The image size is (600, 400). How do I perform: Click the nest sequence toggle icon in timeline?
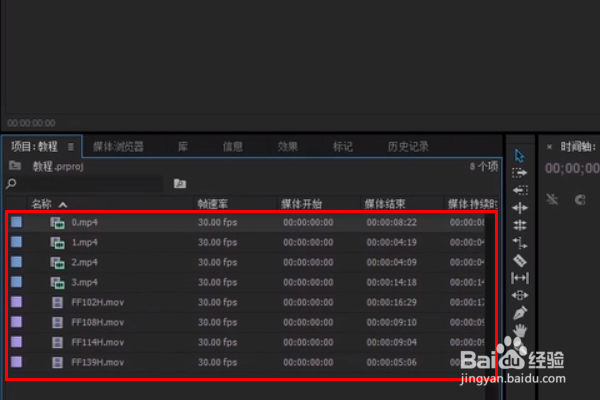click(x=552, y=199)
